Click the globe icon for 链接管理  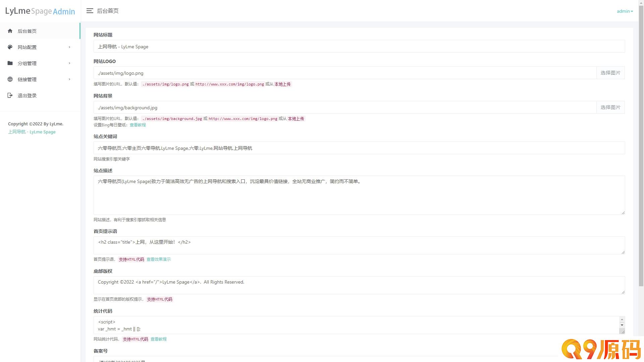pos(10,79)
